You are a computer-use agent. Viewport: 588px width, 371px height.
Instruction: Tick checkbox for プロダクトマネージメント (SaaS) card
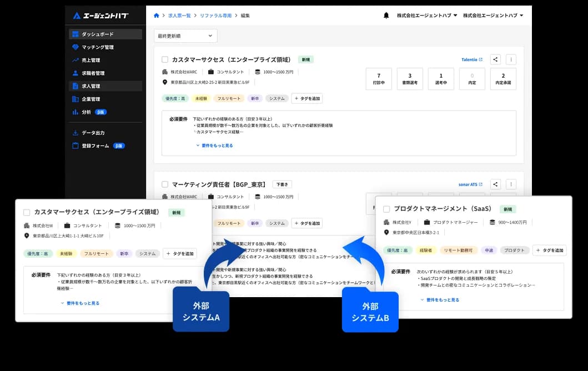pyautogui.click(x=386, y=209)
